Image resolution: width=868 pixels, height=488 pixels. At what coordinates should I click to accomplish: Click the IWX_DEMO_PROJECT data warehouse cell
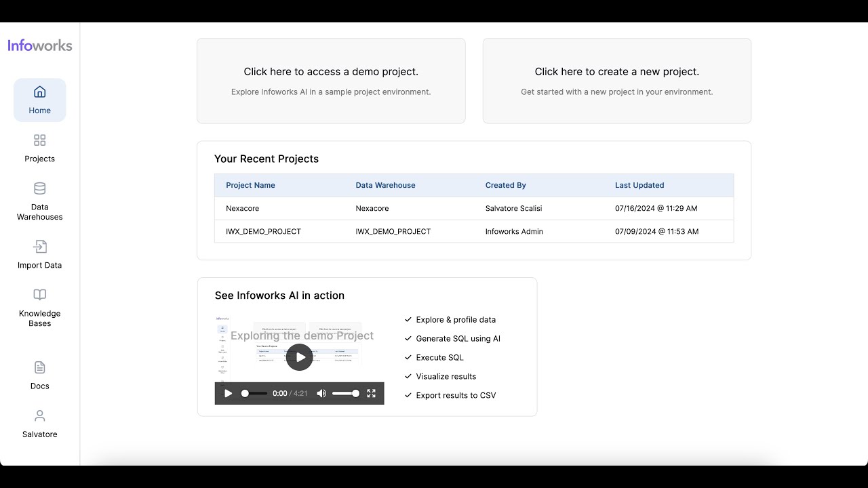pos(393,231)
